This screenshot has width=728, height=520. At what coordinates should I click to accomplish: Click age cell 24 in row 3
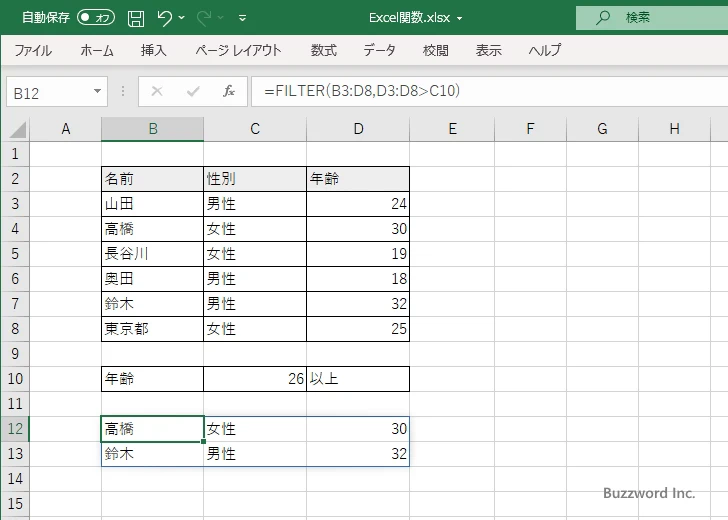click(358, 204)
